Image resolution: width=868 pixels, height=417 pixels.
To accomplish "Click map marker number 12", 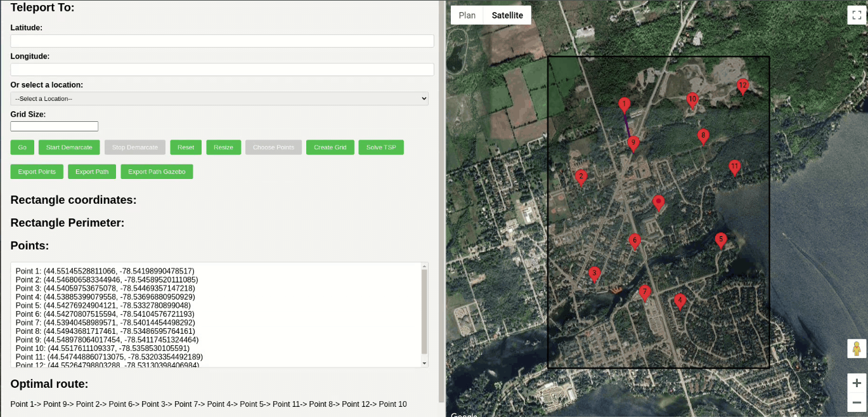I will click(x=742, y=86).
